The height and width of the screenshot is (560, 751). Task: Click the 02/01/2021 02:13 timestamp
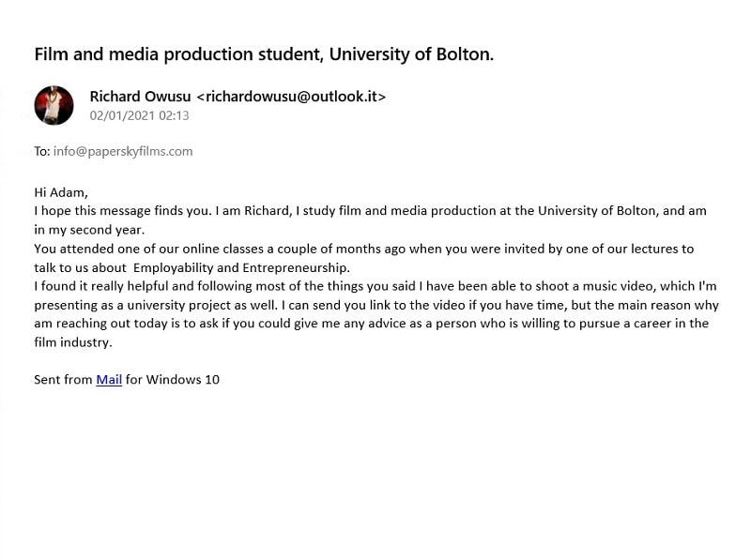pos(139,115)
